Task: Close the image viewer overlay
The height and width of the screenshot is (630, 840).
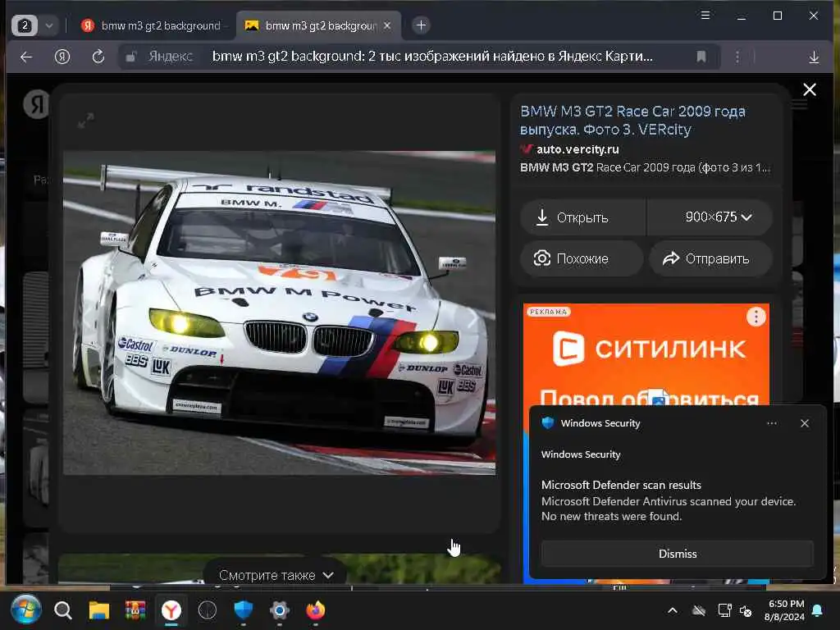Action: [810, 89]
